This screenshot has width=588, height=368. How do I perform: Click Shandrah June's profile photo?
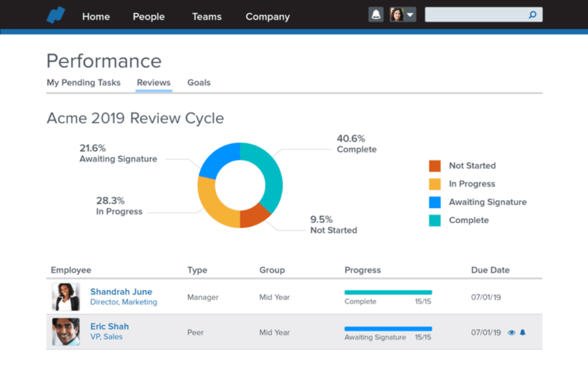point(66,297)
